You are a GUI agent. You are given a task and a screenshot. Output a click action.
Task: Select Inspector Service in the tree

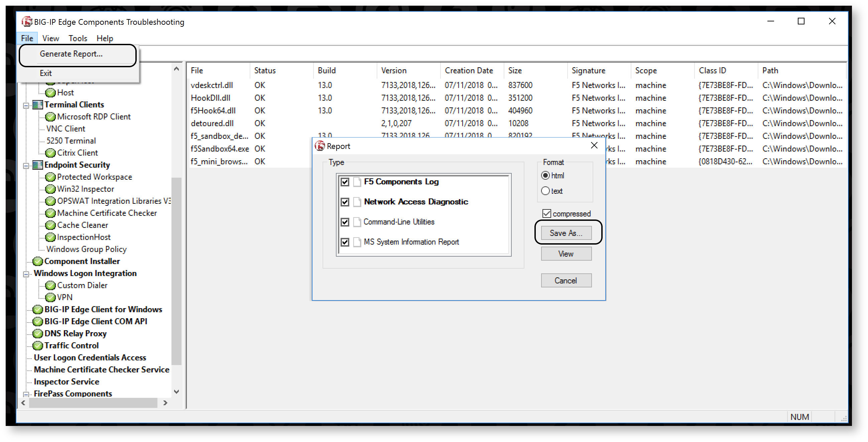click(x=67, y=382)
